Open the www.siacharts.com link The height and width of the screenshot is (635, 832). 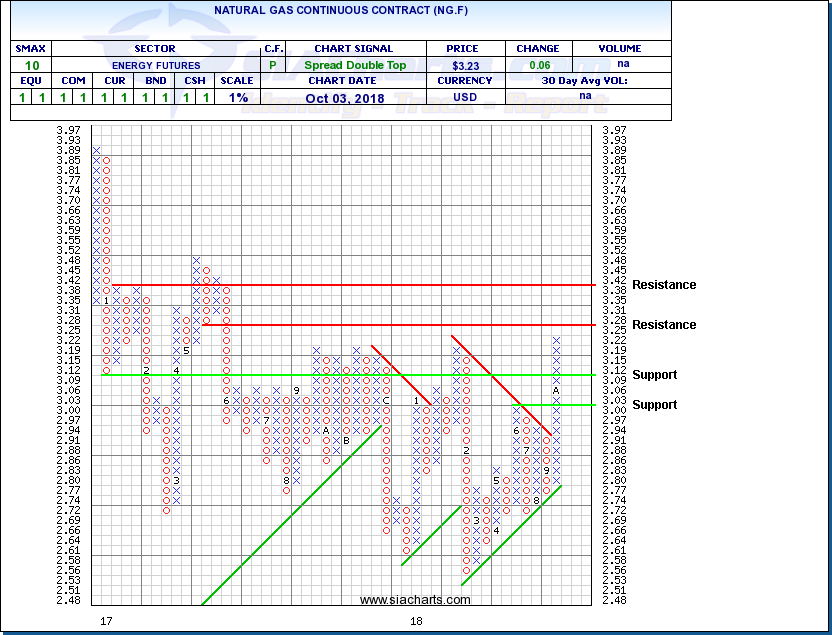(415, 600)
